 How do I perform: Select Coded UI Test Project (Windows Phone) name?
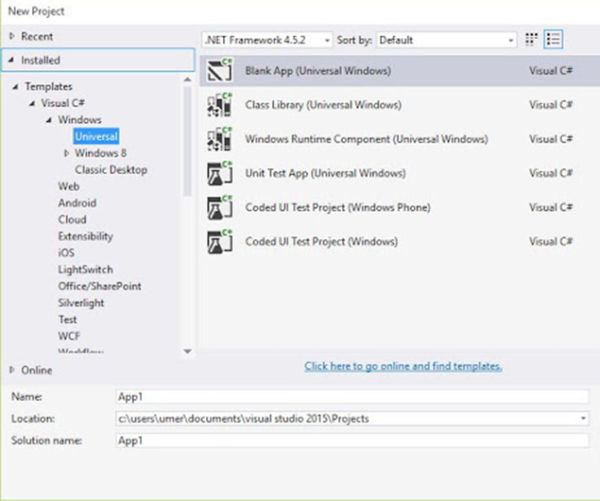coord(338,207)
